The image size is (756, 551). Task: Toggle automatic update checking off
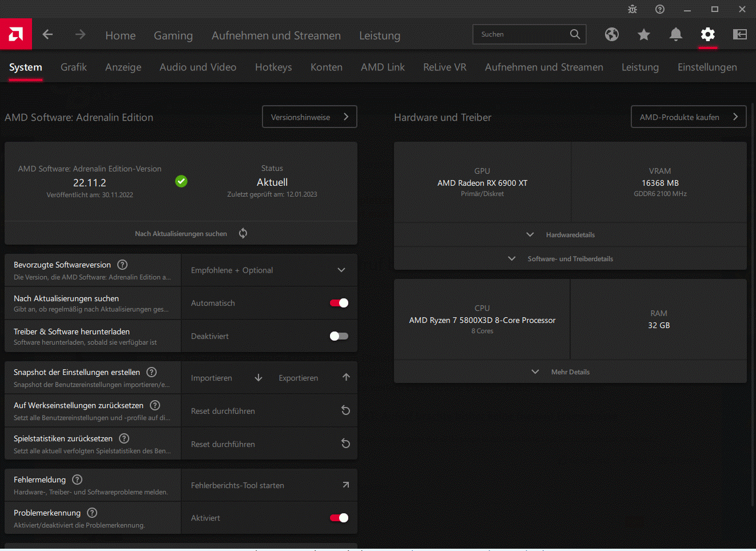pyautogui.click(x=339, y=303)
